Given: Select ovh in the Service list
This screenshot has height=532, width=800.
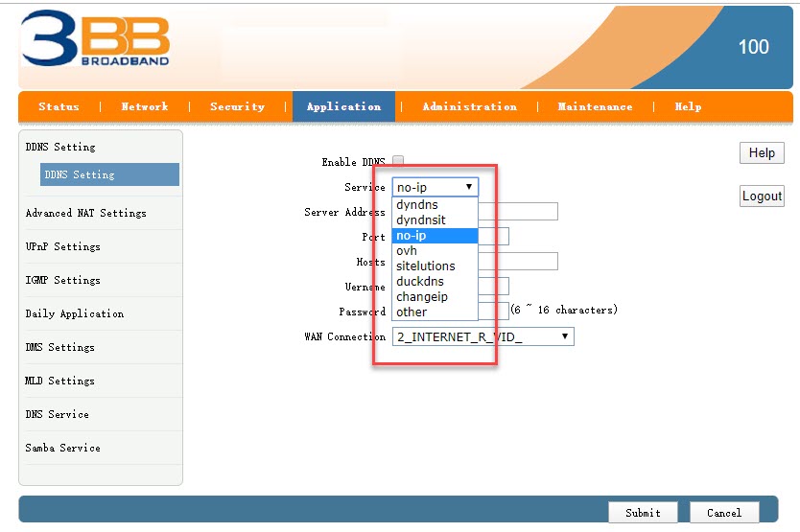Looking at the screenshot, I should tap(435, 250).
